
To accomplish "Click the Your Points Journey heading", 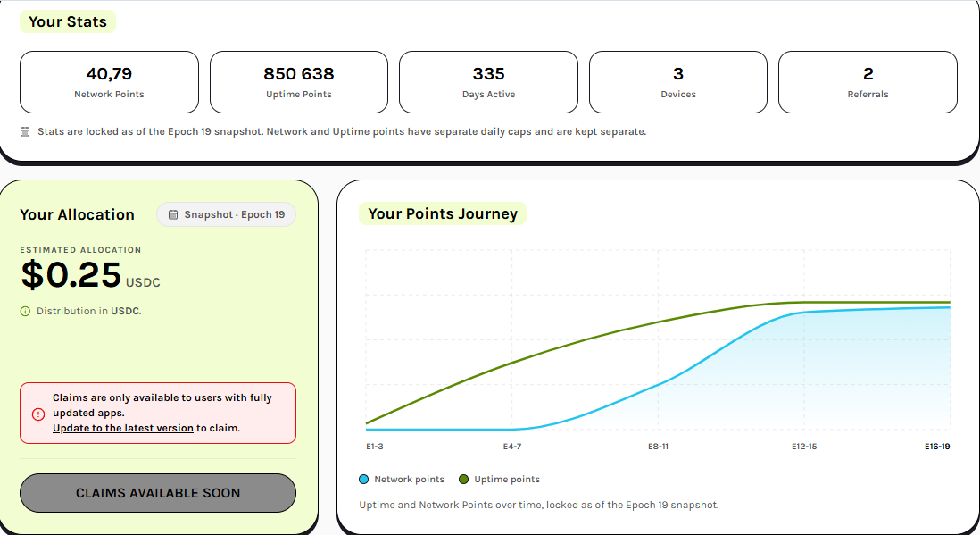I will coord(443,213).
